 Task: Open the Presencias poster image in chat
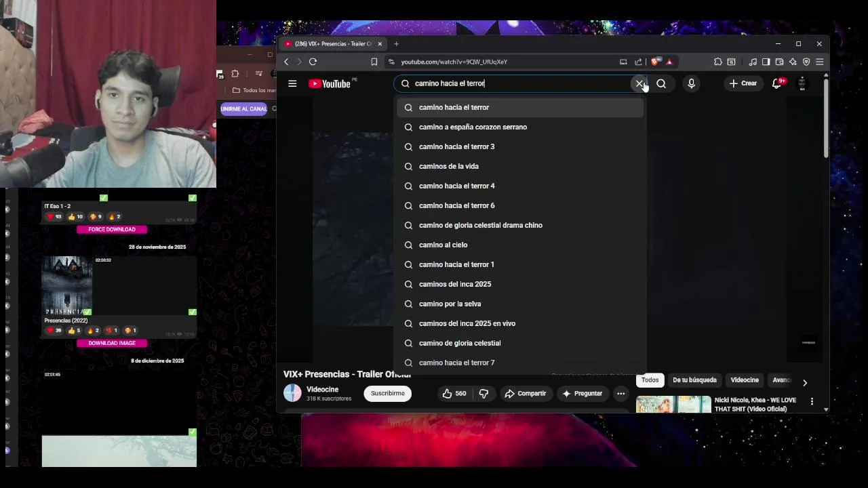(67, 285)
